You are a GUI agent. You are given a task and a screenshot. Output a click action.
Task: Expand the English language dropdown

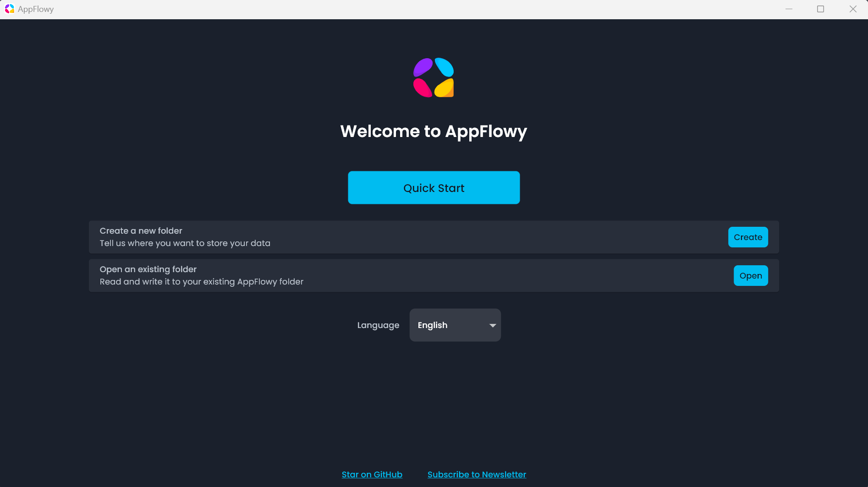(x=455, y=325)
